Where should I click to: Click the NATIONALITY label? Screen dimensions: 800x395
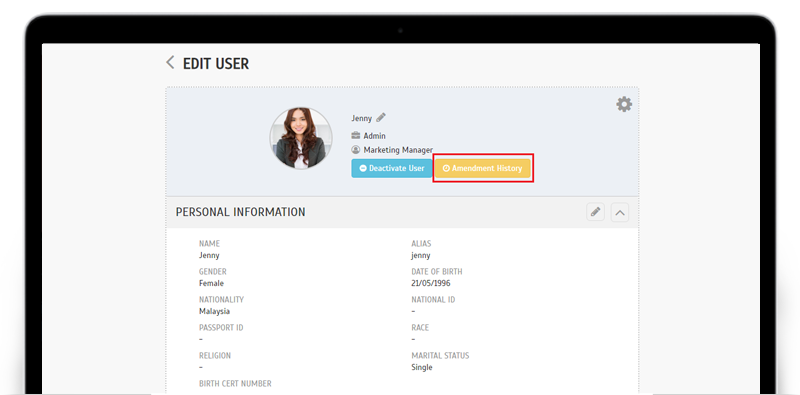click(221, 300)
